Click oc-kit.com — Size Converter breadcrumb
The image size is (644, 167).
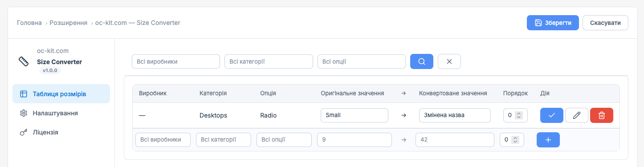point(138,23)
